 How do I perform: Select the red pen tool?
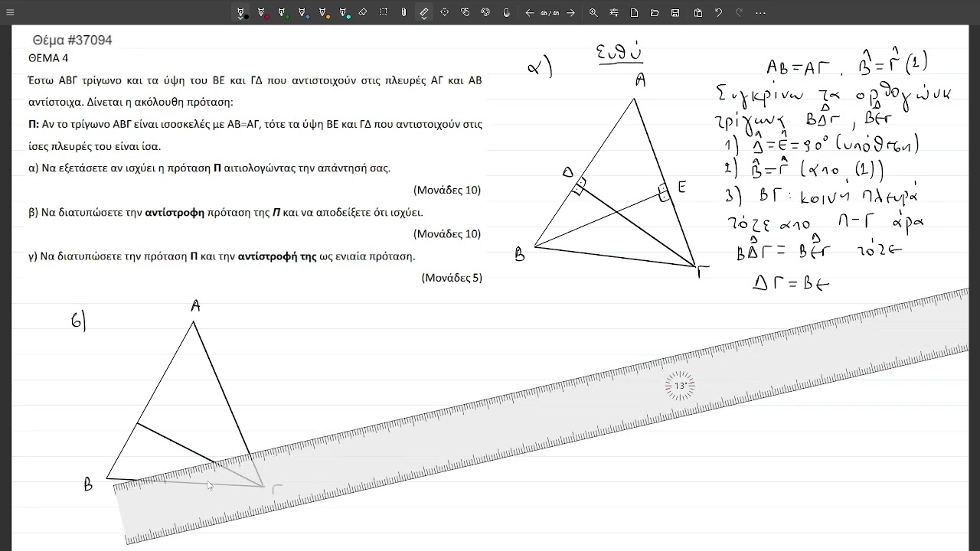coord(262,12)
